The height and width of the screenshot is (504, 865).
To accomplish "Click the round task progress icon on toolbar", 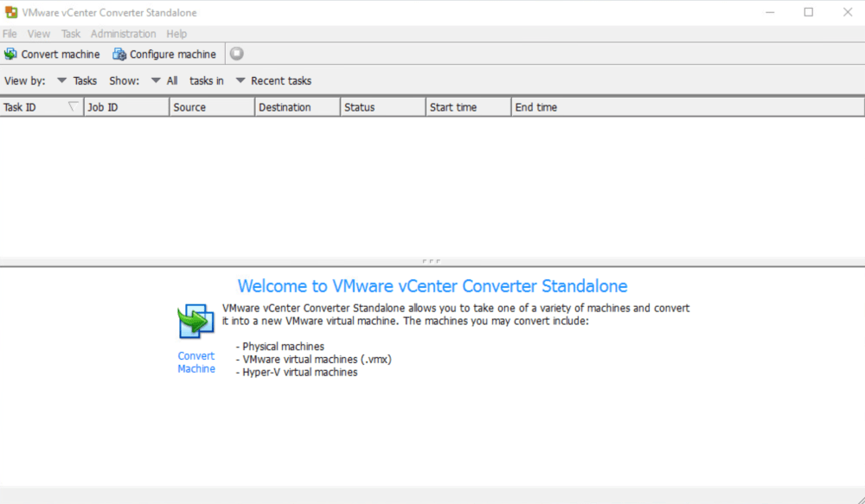I will [235, 53].
